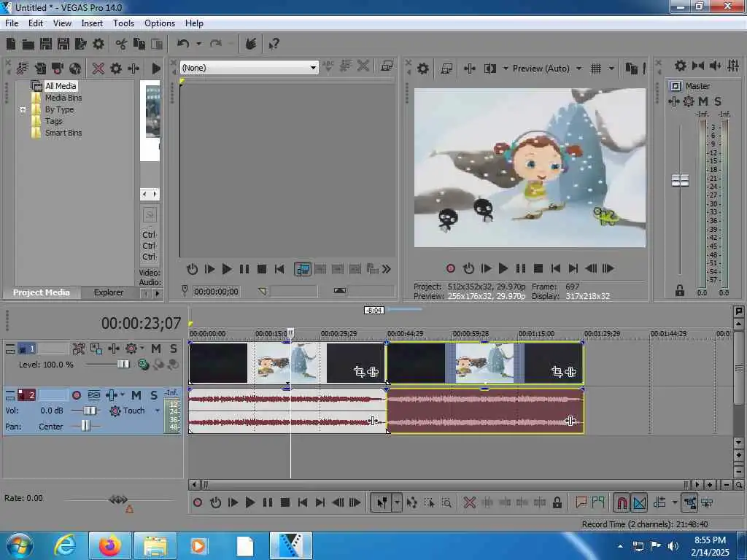Play from the timeline transport bar
The image size is (747, 560).
coord(250,502)
